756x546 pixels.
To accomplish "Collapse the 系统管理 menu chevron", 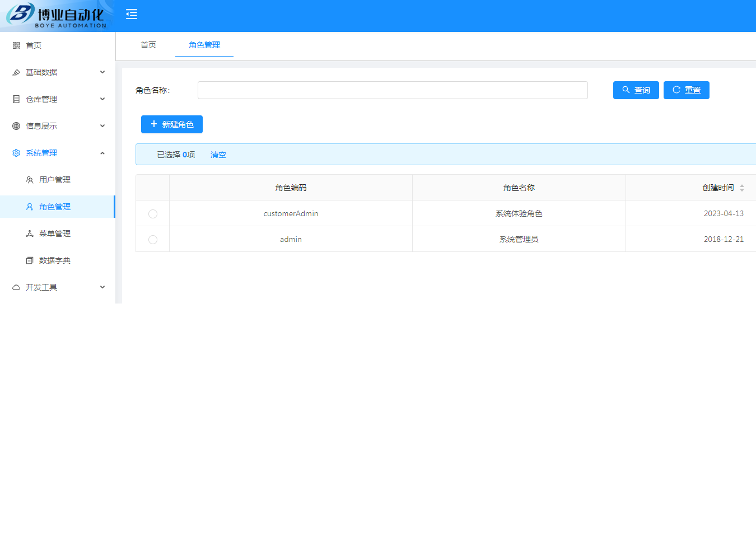I will pos(102,153).
